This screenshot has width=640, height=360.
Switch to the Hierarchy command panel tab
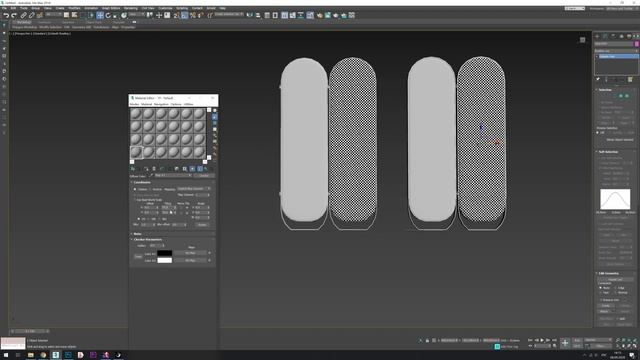(613, 36)
